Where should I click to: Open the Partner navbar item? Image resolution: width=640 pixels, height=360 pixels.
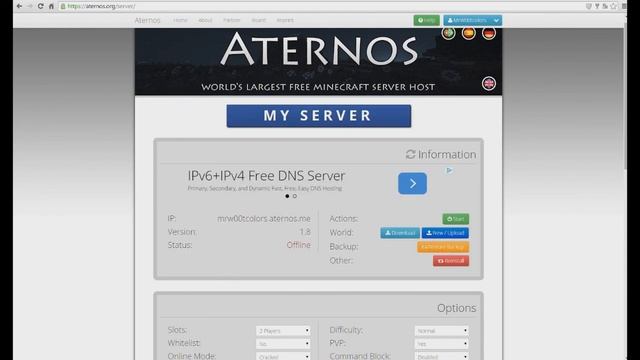tap(231, 20)
